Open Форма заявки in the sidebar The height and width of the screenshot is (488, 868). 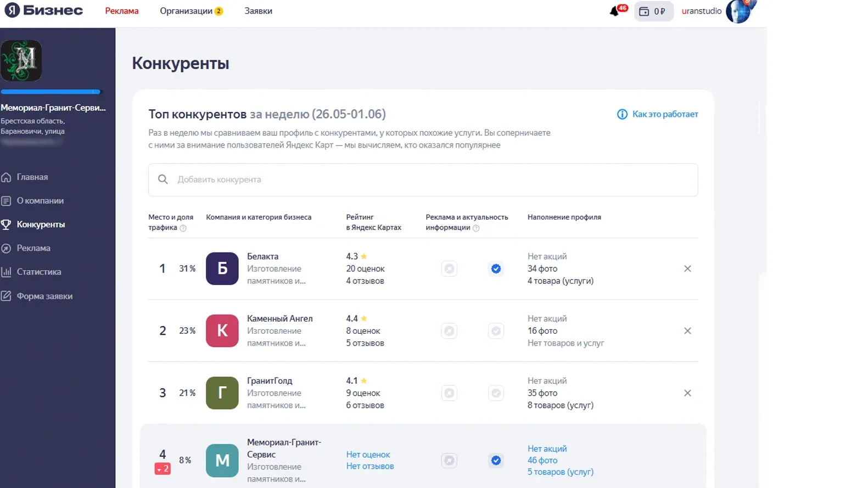pos(44,296)
